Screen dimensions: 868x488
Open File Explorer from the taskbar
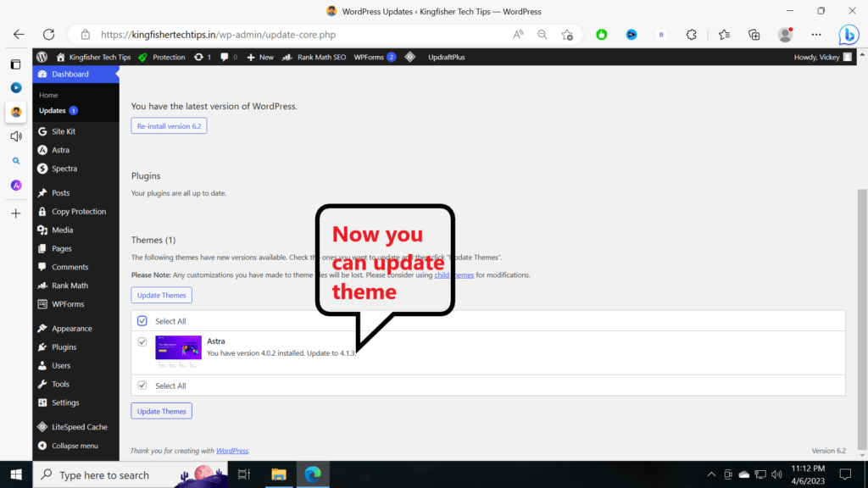coord(278,474)
